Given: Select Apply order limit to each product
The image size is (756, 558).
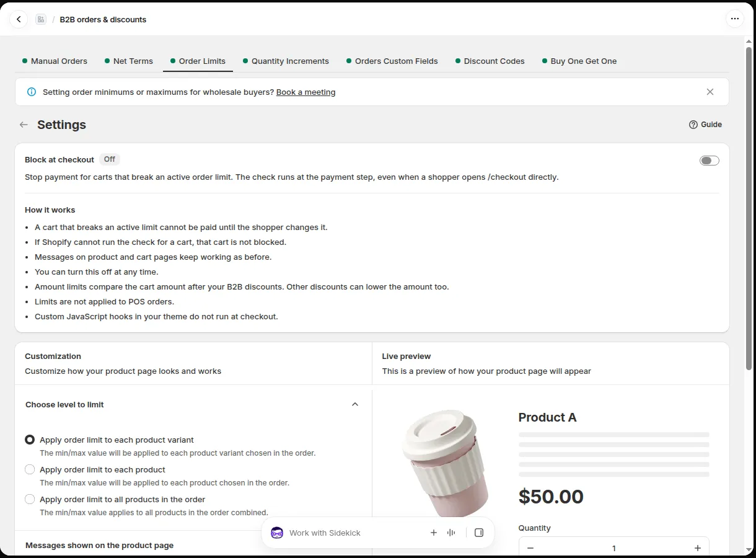Looking at the screenshot, I should [30, 469].
